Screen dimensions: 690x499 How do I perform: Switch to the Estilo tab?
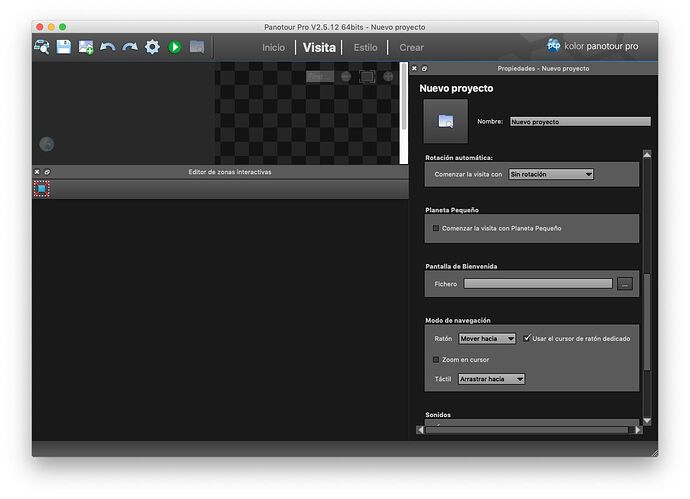coord(365,48)
